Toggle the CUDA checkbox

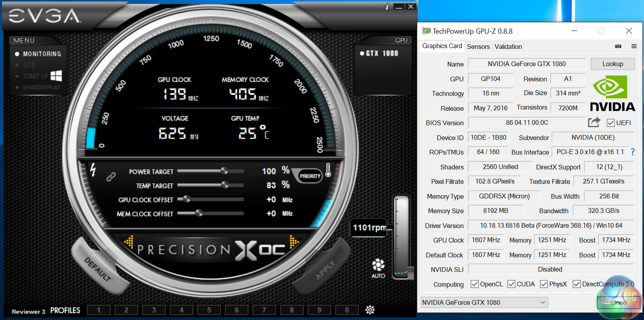tap(511, 284)
